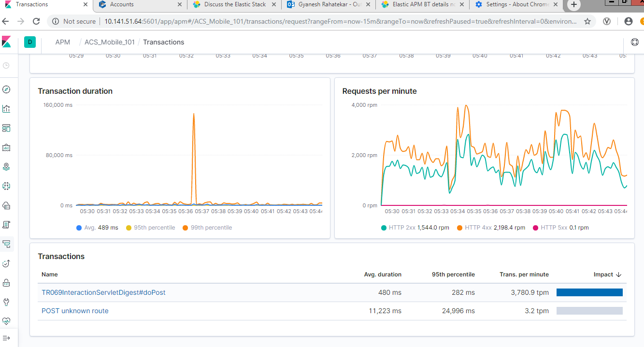This screenshot has width=644, height=347.
Task: Select the '3,780.9 tpm' value
Action: 530,292
